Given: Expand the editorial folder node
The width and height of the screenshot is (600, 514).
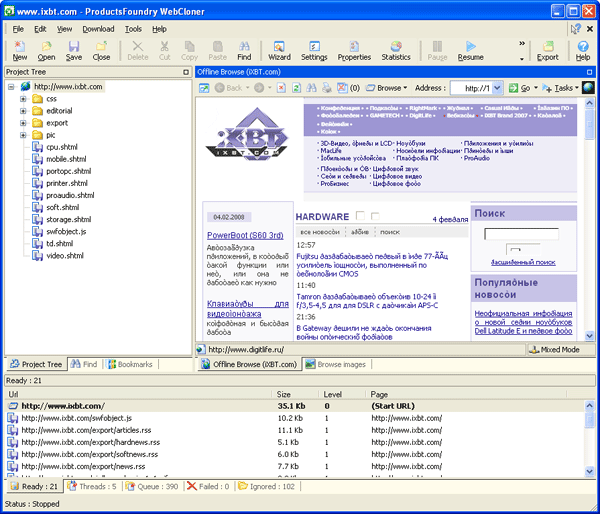Looking at the screenshot, I should [x=23, y=111].
